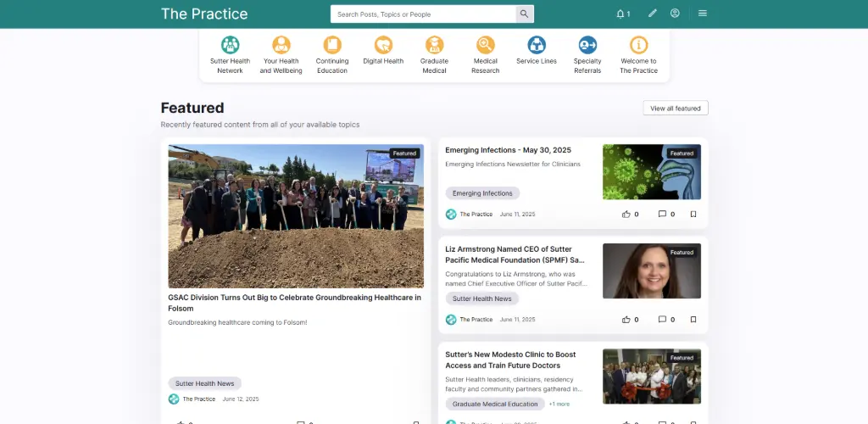Screen dimensions: 868x424
Task: Click author name The Practice on Emerging Infections
Action: (476, 215)
